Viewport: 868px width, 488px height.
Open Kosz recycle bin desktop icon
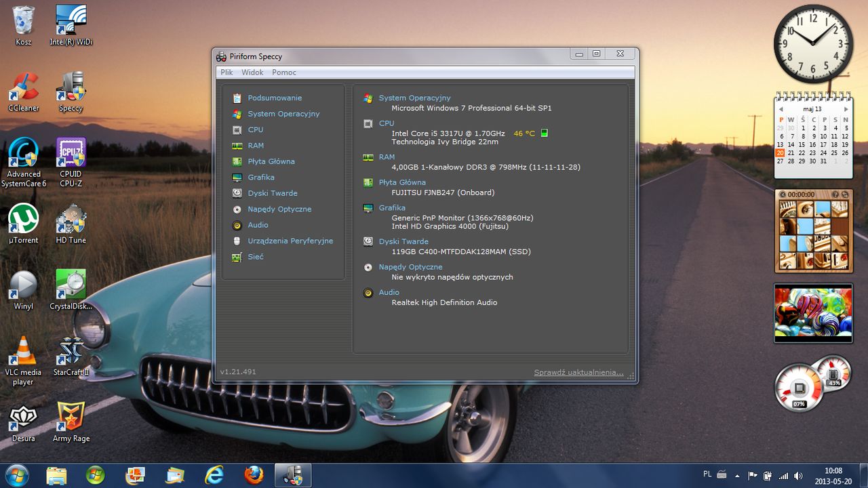24,26
